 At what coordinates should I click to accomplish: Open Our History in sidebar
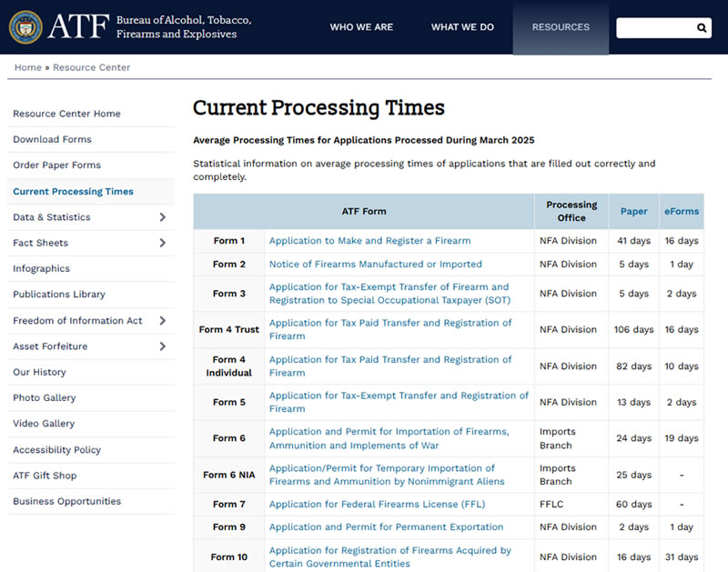tap(39, 372)
